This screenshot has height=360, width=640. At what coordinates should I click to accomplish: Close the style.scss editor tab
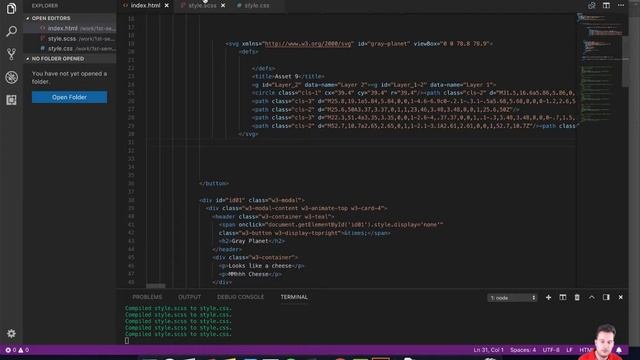pyautogui.click(x=223, y=6)
